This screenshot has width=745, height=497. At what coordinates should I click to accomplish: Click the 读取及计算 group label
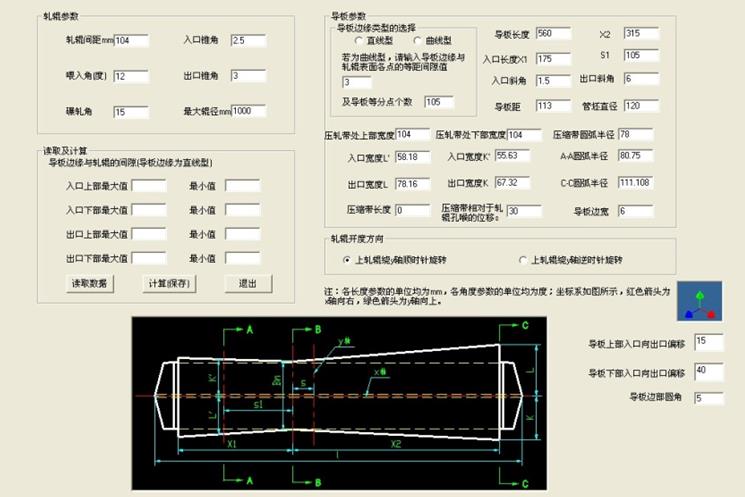click(65, 151)
